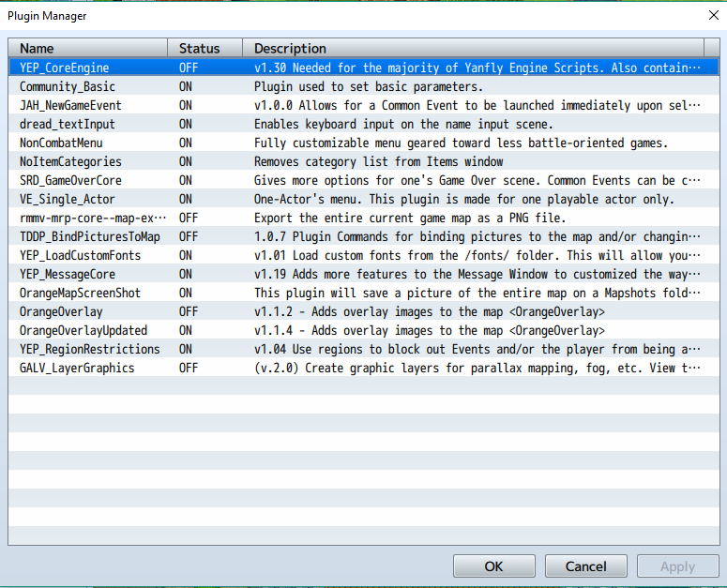Click ON status of JAH_NewGameEvent
727x588 pixels.
point(186,105)
